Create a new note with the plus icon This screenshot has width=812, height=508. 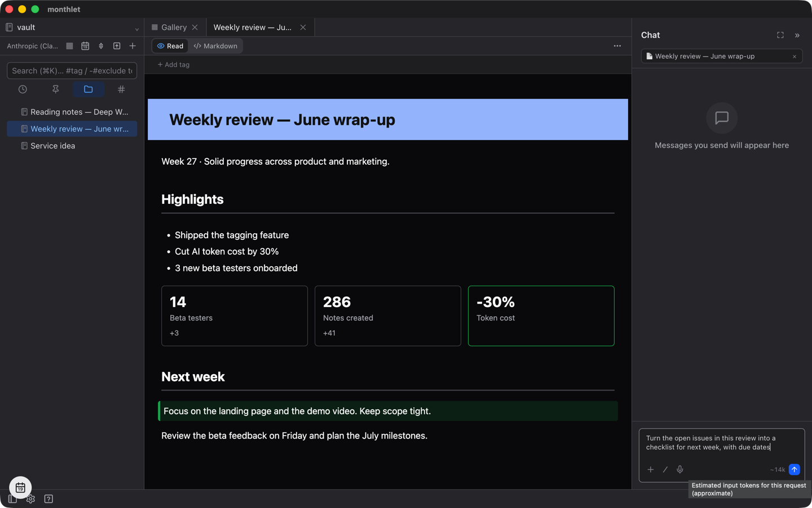click(x=133, y=46)
